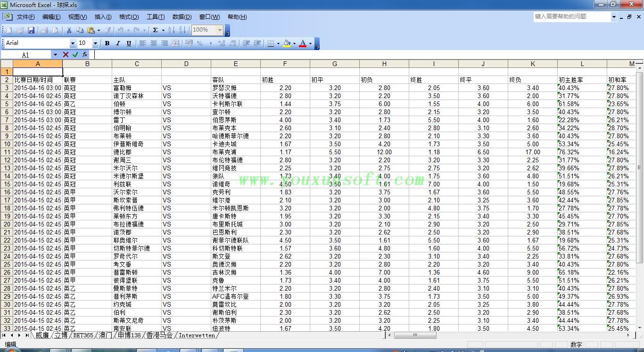Apply currency style format
The image size is (644, 352).
pyautogui.click(x=189, y=43)
